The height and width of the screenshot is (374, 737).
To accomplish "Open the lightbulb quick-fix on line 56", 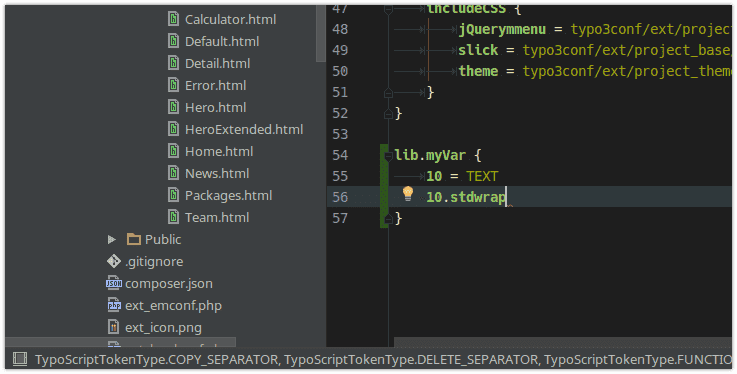I will (x=408, y=194).
